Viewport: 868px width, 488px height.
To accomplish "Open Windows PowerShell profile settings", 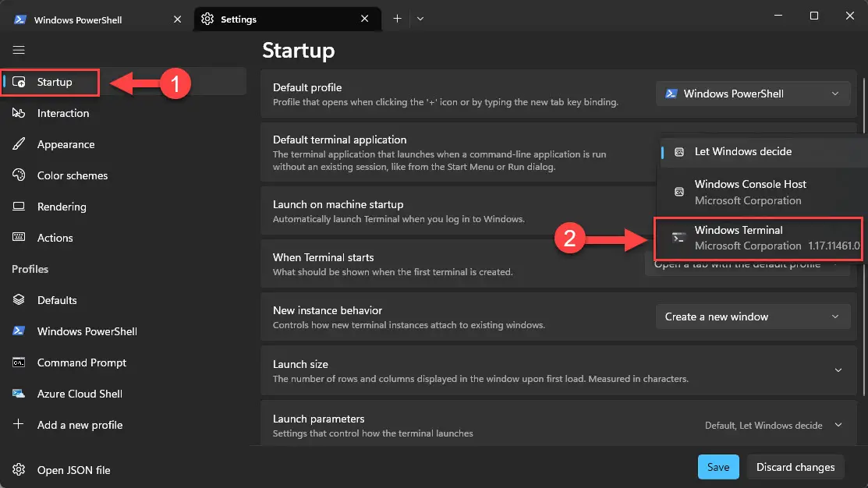I will click(x=124, y=331).
